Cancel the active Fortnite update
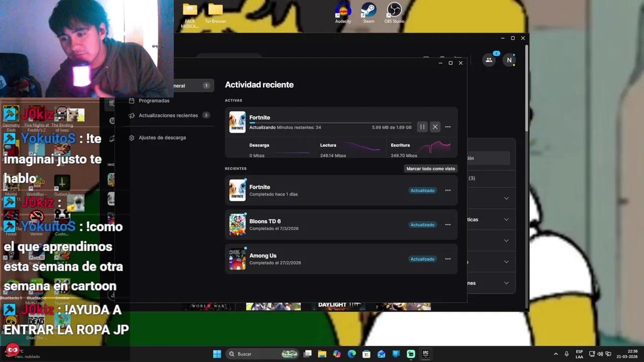 click(x=435, y=127)
